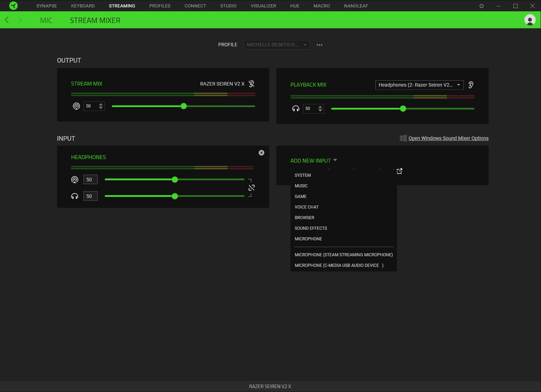This screenshot has width=541, height=392.
Task: Switch to the Streaming tab
Action: [x=122, y=6]
